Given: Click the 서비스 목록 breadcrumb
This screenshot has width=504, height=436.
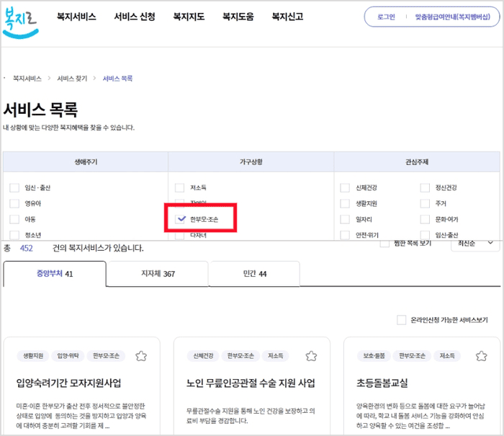Looking at the screenshot, I should [x=117, y=79].
